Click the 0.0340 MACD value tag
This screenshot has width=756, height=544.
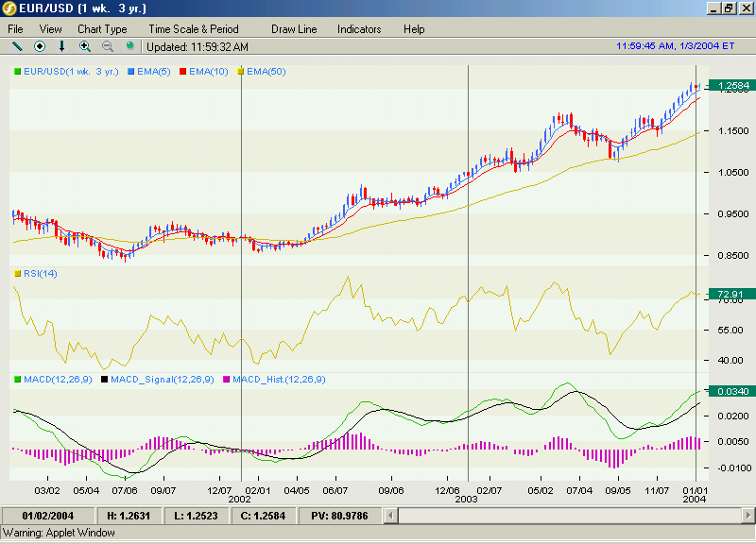point(731,391)
